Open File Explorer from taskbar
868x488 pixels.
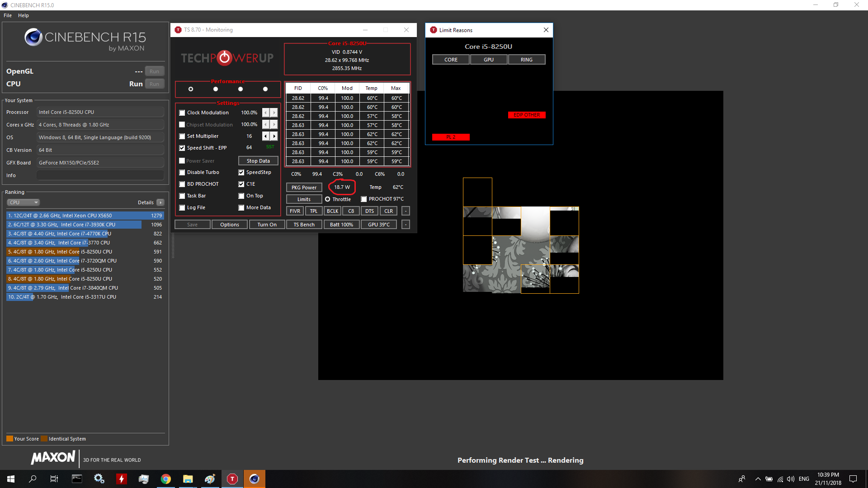click(188, 479)
